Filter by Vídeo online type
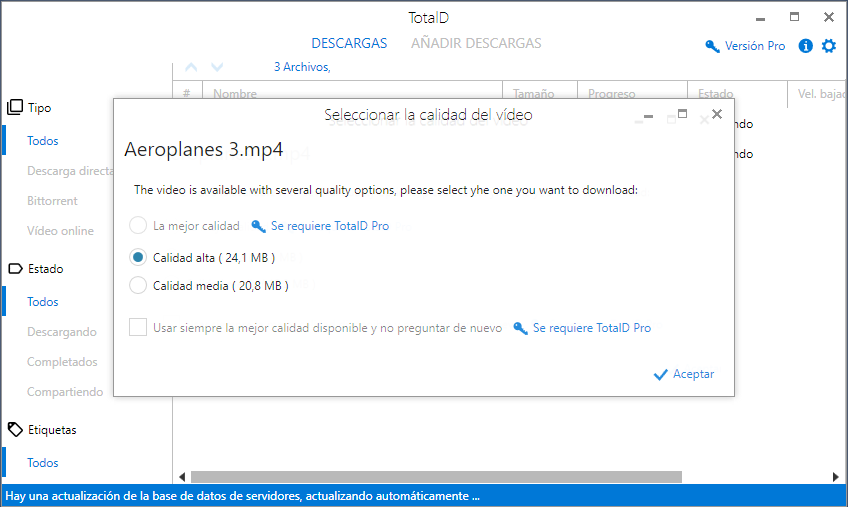Image resolution: width=848 pixels, height=507 pixels. pos(61,231)
